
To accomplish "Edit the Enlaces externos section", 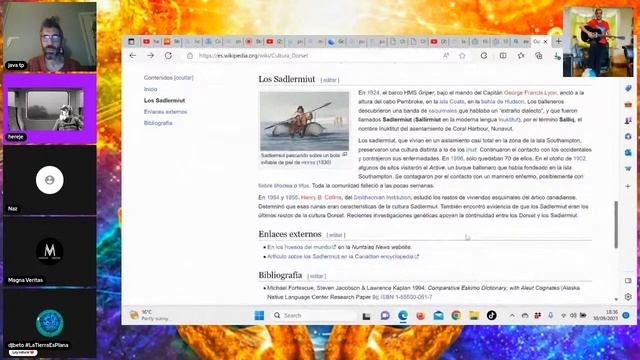I will click(336, 235).
